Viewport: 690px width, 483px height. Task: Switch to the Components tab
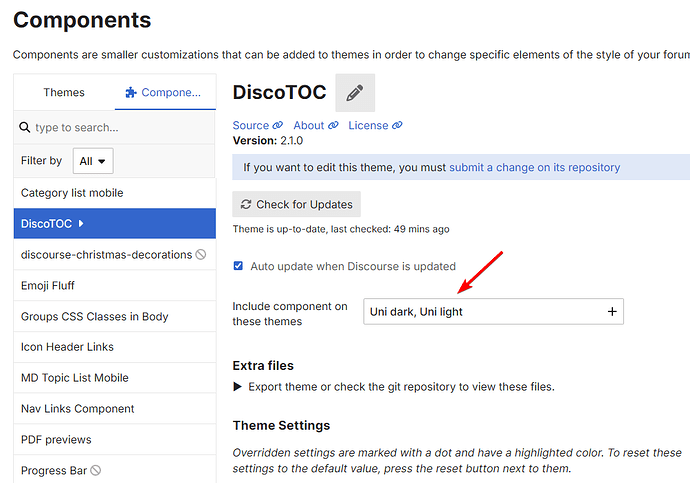165,92
